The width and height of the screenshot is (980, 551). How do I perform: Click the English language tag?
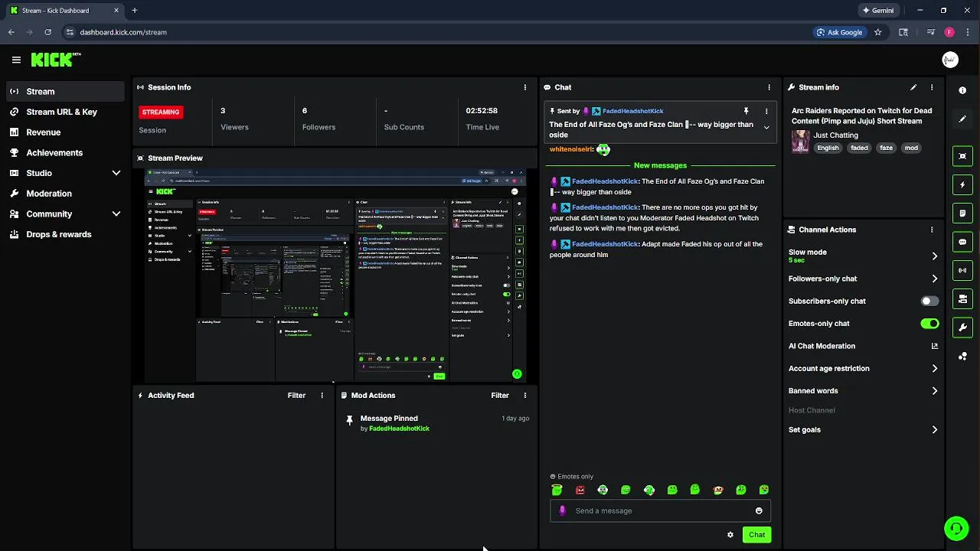(828, 148)
